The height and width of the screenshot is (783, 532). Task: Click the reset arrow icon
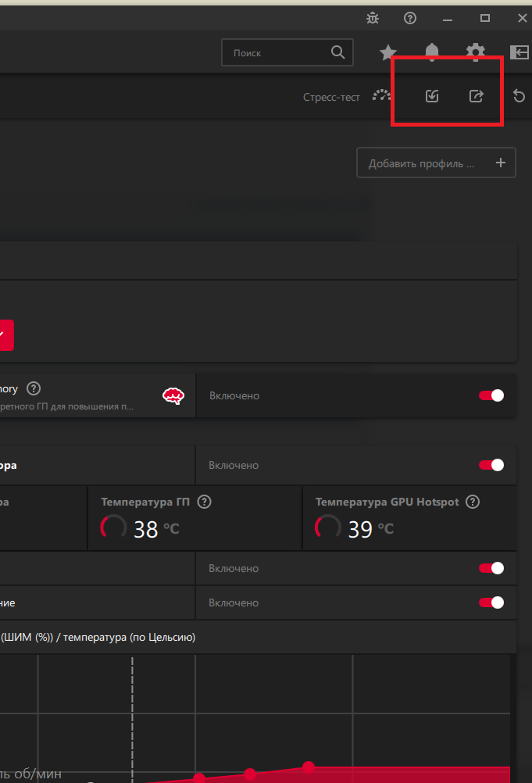[519, 96]
